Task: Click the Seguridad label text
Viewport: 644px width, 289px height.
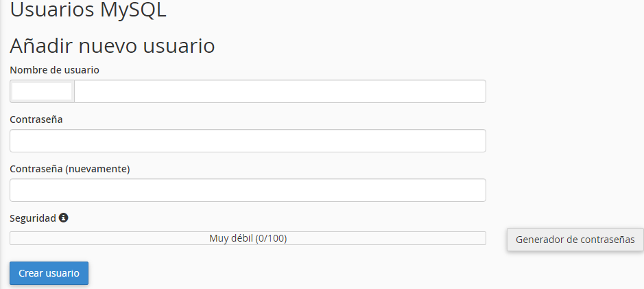Action: point(33,218)
